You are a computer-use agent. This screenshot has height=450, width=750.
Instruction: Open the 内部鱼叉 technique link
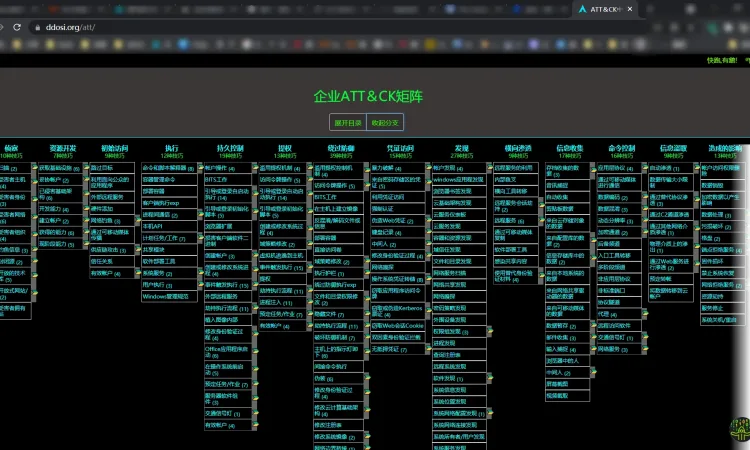pyautogui.click(x=505, y=179)
